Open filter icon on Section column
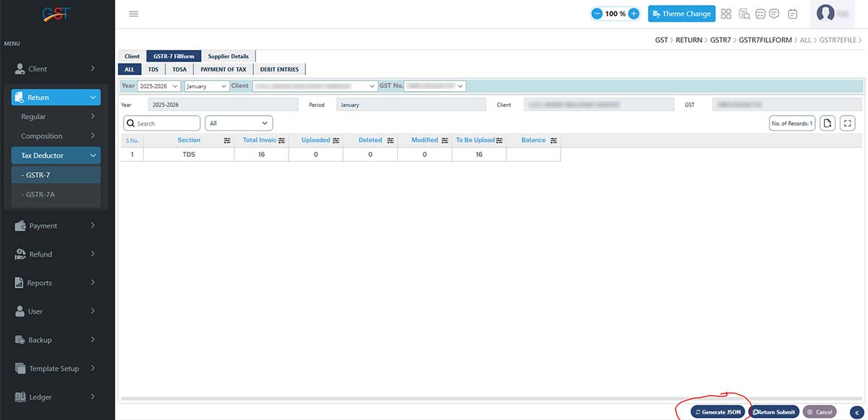The image size is (868, 420). click(x=227, y=140)
